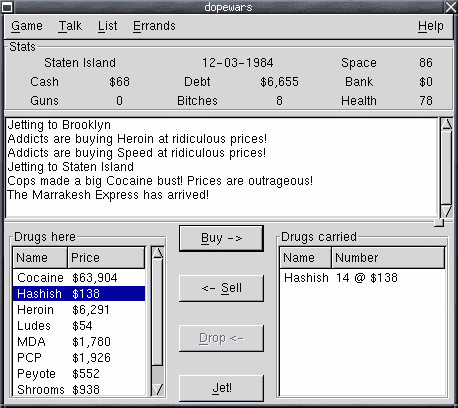Click the message log scroll down arrow
458x408 pixels.
pyautogui.click(x=446, y=211)
